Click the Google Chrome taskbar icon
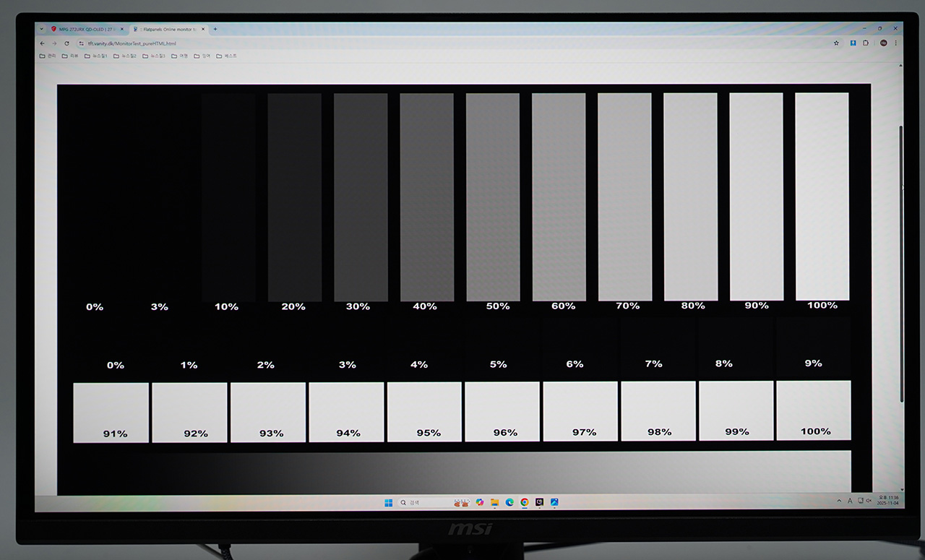The image size is (925, 560). pos(524,502)
